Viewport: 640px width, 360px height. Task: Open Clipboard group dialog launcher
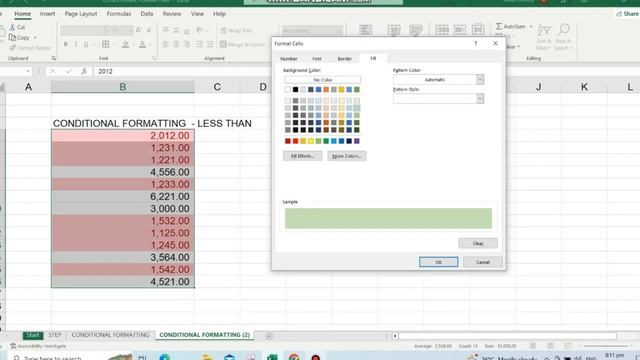pos(54,59)
